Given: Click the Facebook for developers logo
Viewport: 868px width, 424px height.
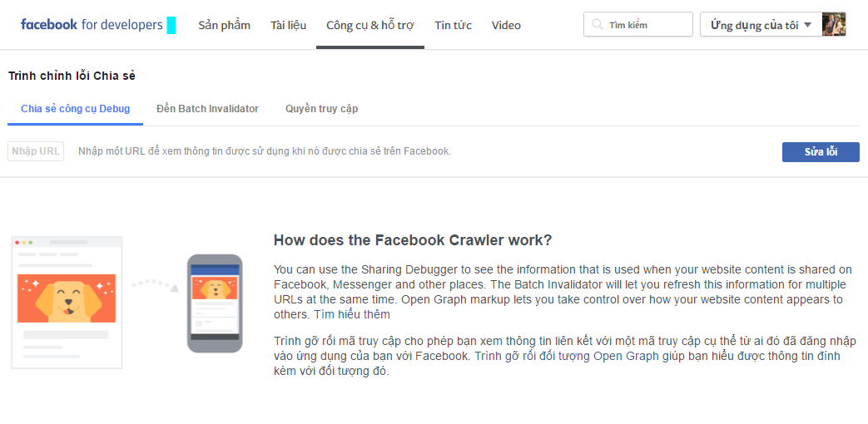Looking at the screenshot, I should [x=92, y=25].
